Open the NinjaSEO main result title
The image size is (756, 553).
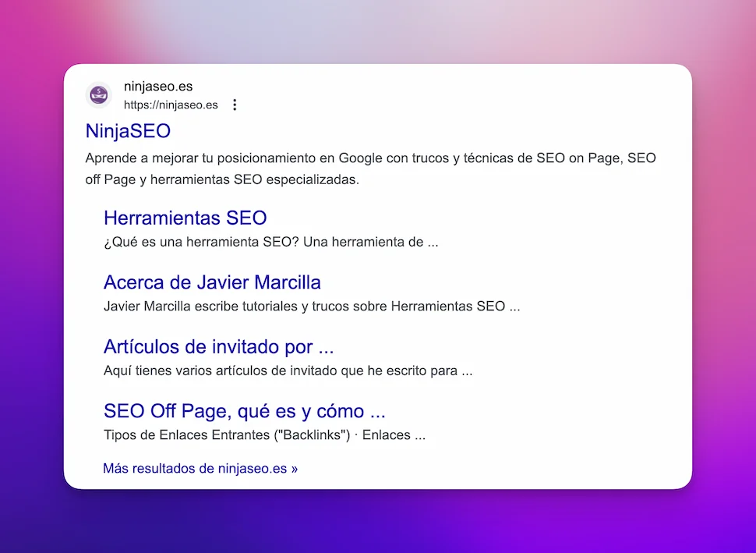coord(128,130)
